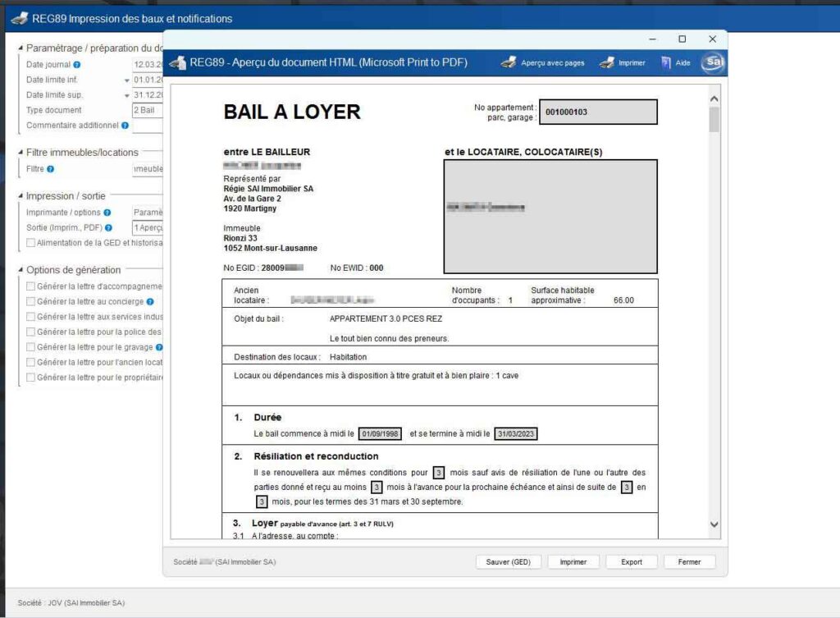This screenshot has height=618, width=840.
Task: Collapse the Paramétrage / préparation section
Action: pyautogui.click(x=21, y=48)
